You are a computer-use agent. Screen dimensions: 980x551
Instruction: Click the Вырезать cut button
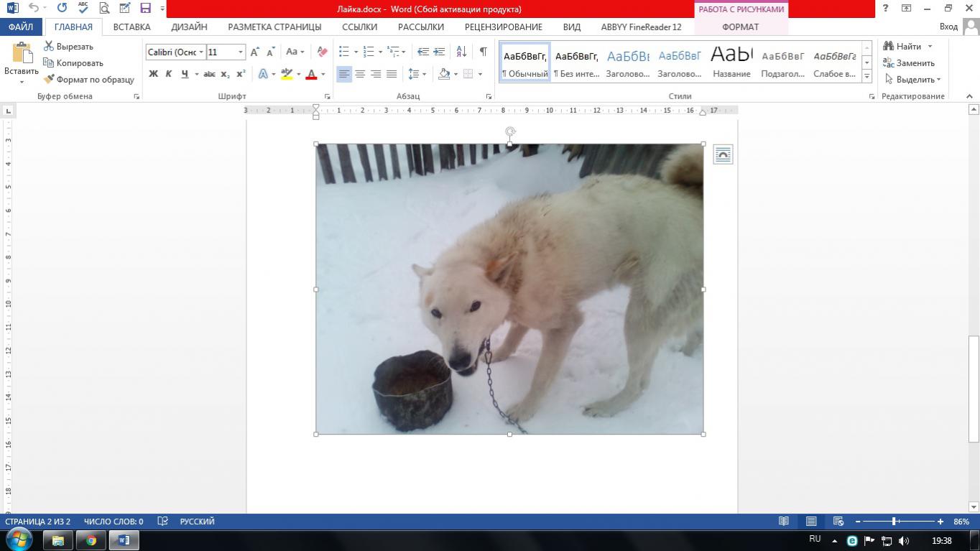click(68, 46)
